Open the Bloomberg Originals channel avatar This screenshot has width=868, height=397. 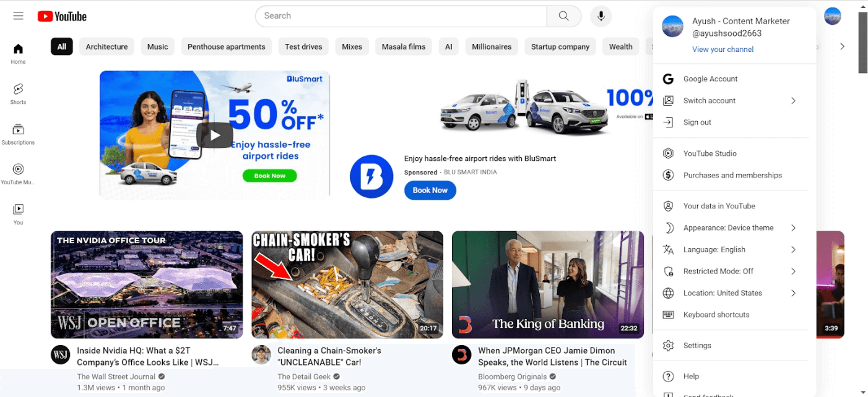[x=462, y=355]
